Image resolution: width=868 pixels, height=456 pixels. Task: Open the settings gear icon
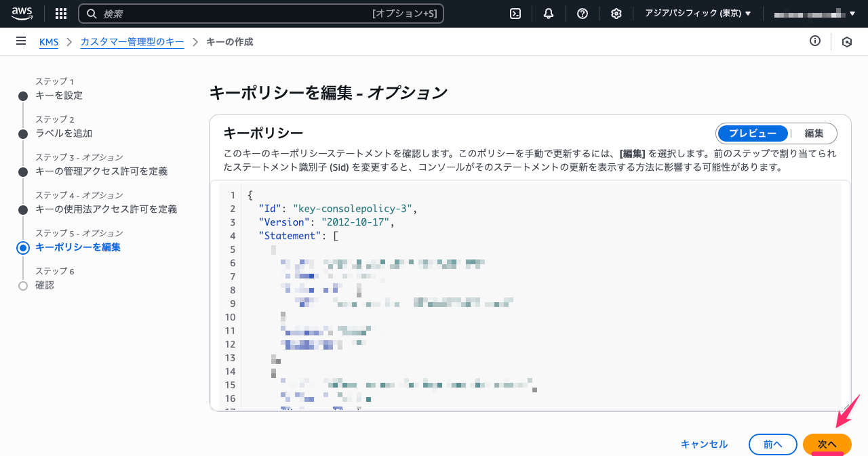click(616, 14)
